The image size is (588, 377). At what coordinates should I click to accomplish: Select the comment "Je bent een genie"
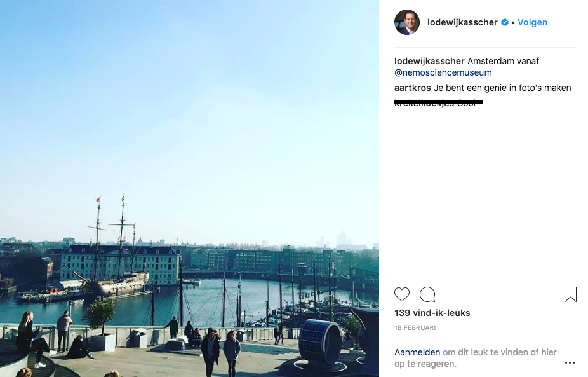[x=502, y=88]
